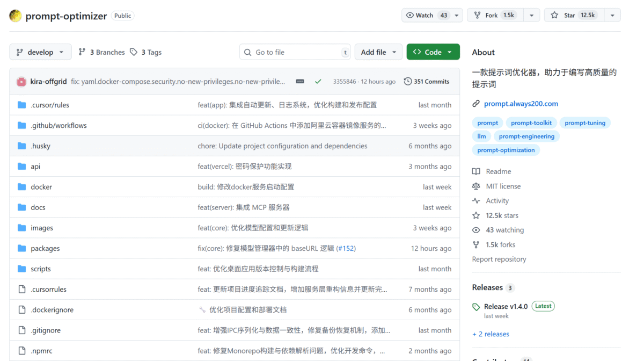Click kira-offgrid avatar in commit bar
Screen dimensions: 644x361
[21, 82]
